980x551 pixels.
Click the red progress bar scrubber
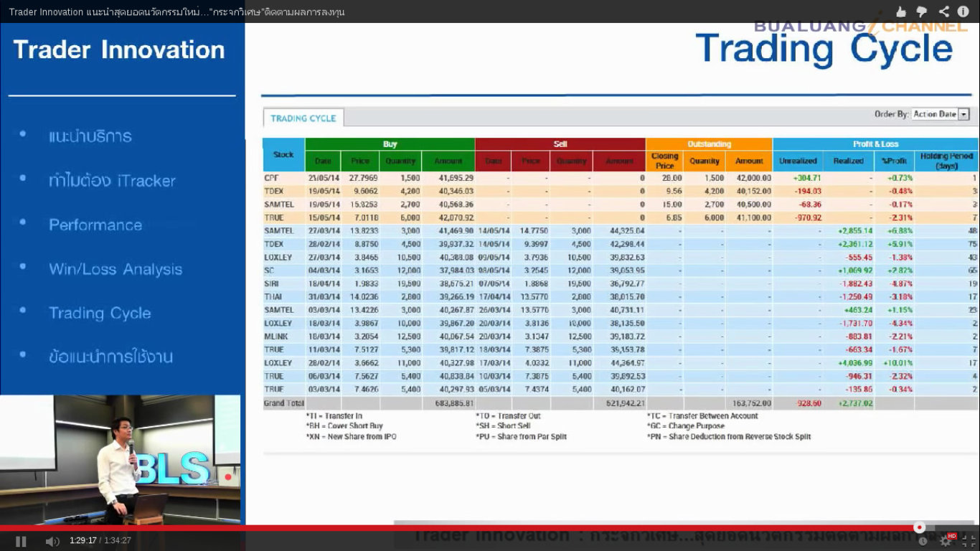(x=919, y=527)
